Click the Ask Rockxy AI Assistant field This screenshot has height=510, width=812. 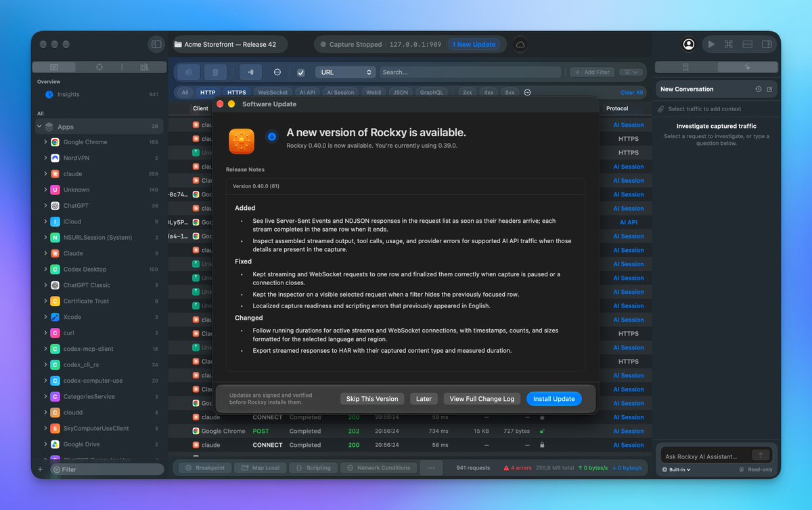tap(706, 456)
